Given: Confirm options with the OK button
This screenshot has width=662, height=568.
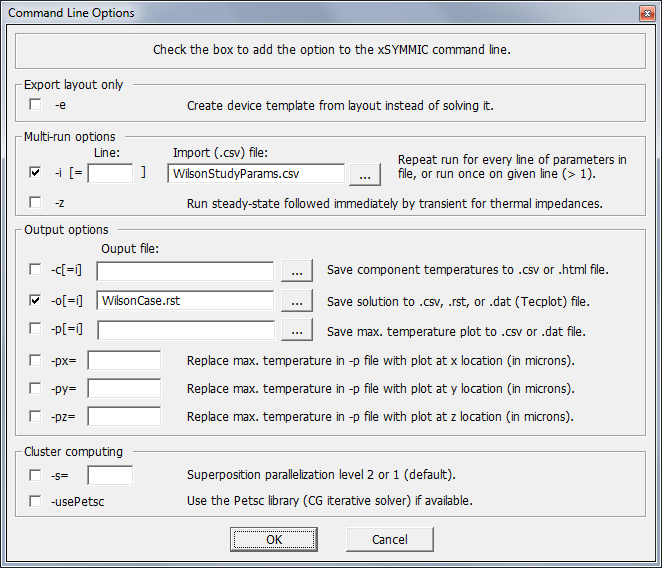Looking at the screenshot, I should click(x=274, y=539).
